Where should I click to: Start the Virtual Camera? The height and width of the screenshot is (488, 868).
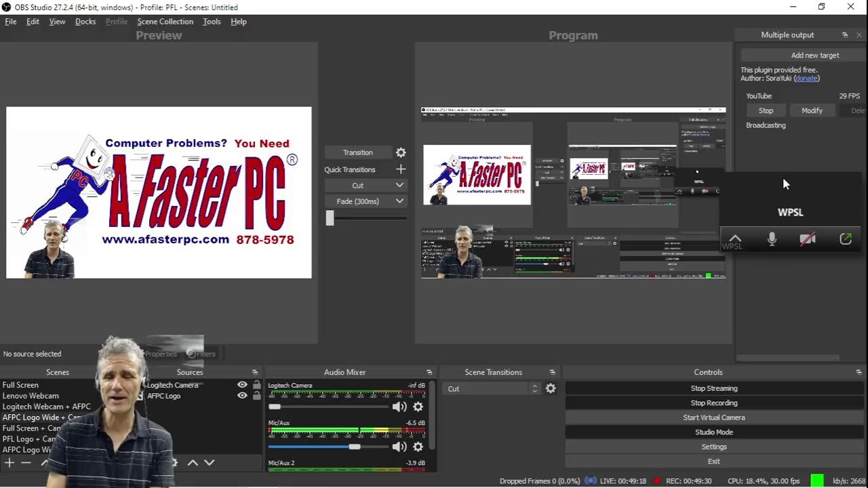pyautogui.click(x=713, y=418)
